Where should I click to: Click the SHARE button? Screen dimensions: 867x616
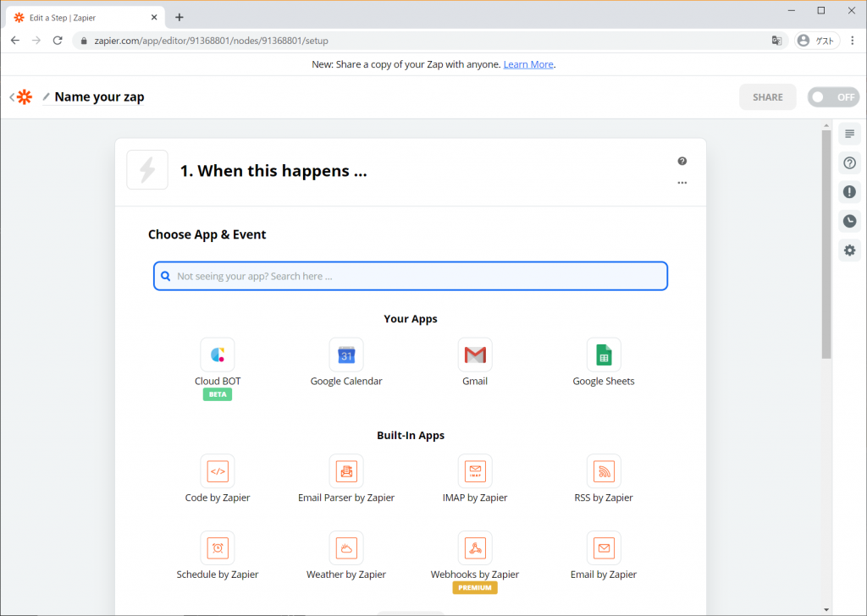click(767, 97)
